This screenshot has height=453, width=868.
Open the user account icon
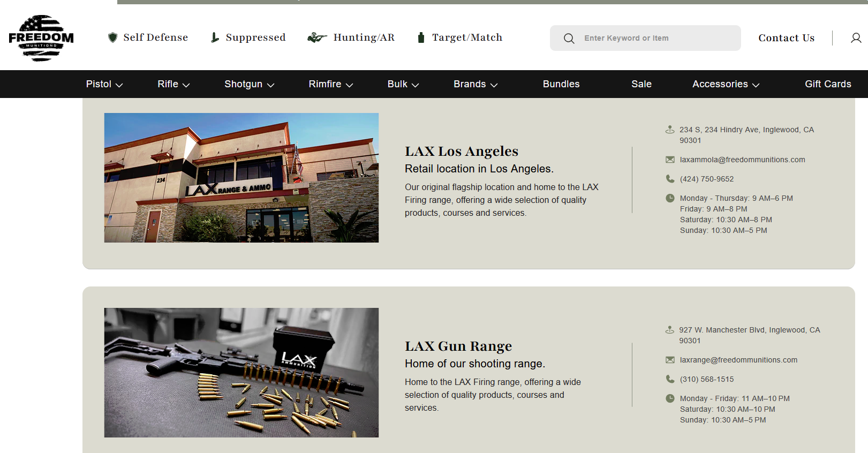click(x=856, y=38)
